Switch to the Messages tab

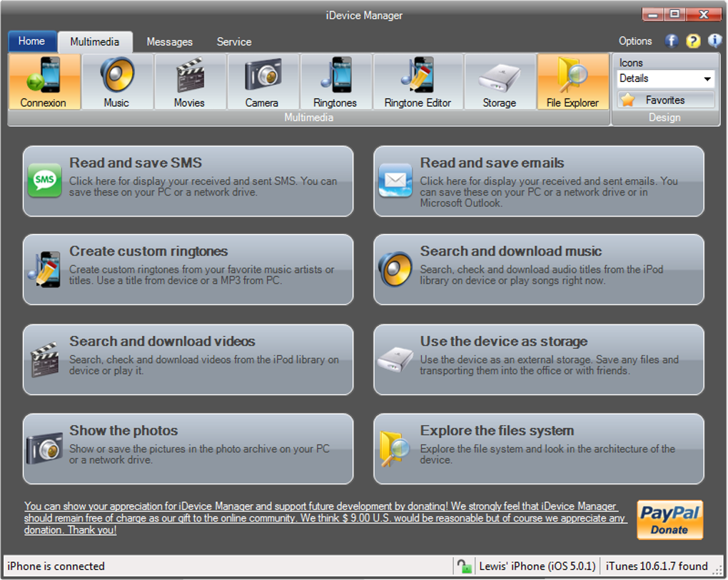coord(169,42)
